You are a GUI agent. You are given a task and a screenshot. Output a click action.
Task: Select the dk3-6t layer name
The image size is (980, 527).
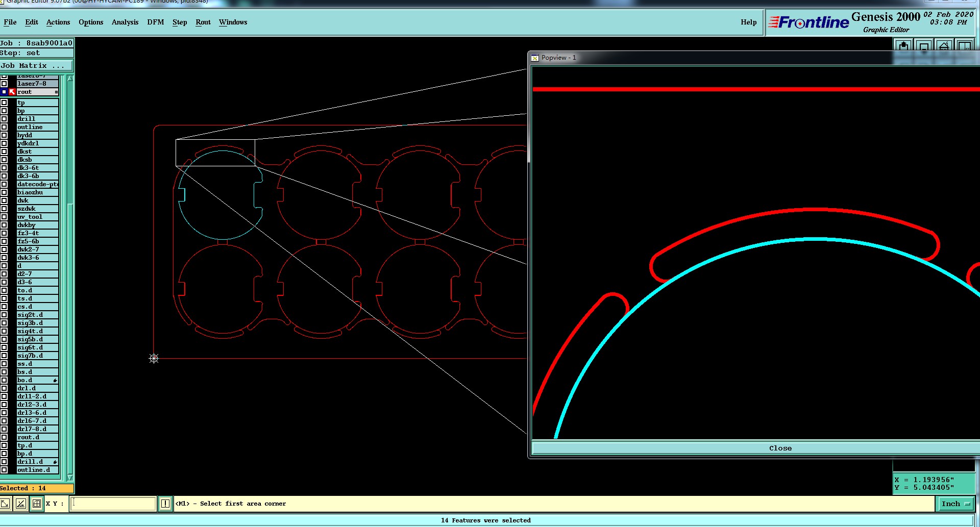[x=38, y=168]
